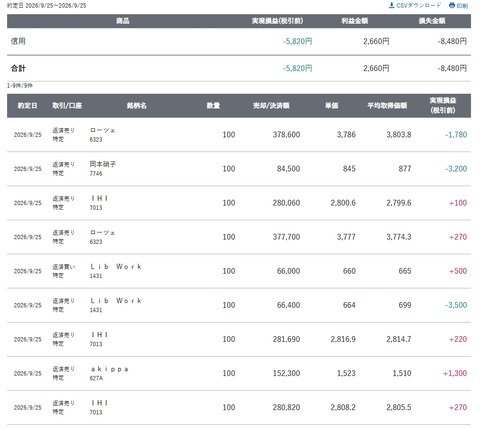
Task: Click IHI in the row with 280,820
Action: [99, 403]
